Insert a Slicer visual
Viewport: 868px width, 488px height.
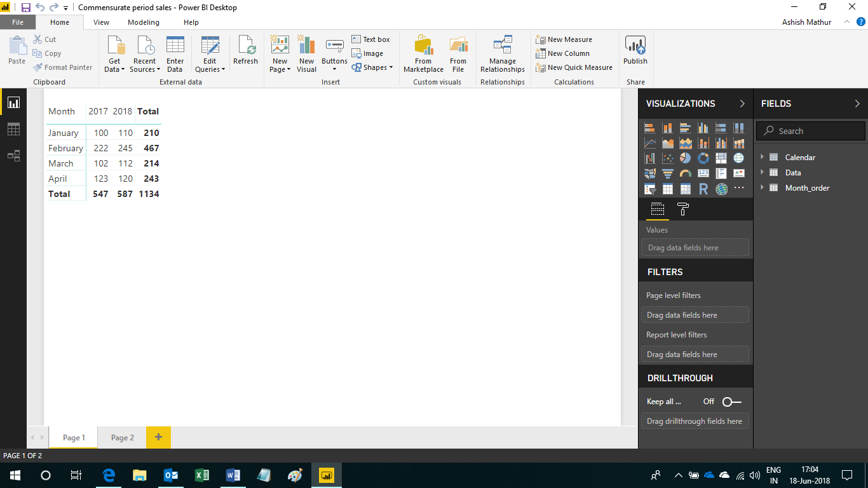tap(650, 189)
